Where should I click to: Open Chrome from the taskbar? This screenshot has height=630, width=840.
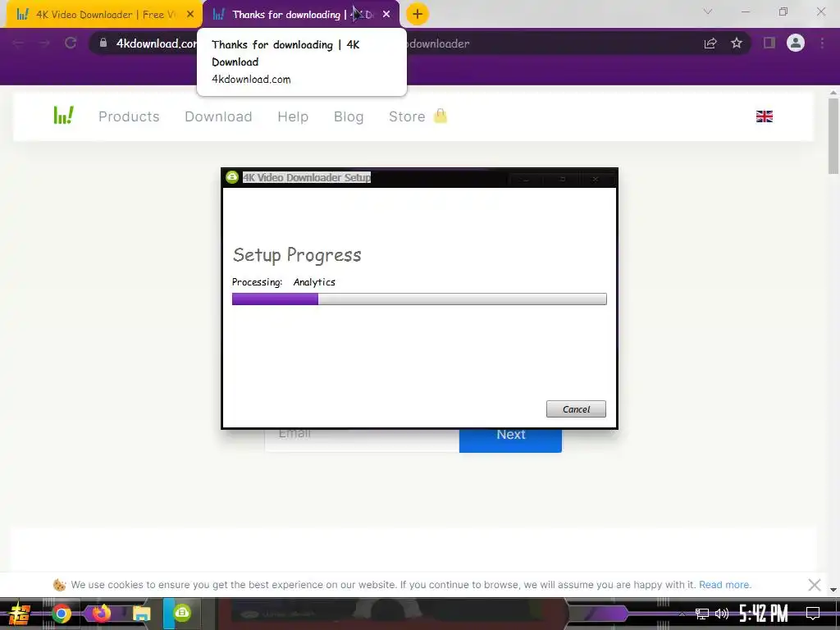[61, 614]
